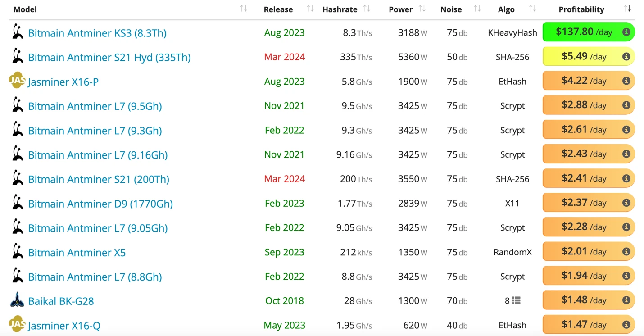Click the Power column header
The image size is (644, 336).
pos(401,9)
